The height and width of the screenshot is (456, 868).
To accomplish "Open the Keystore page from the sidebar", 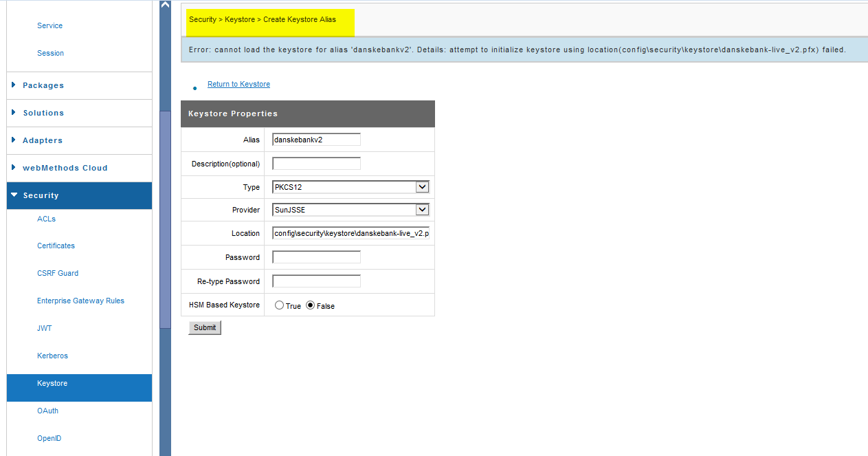I will tap(53, 383).
